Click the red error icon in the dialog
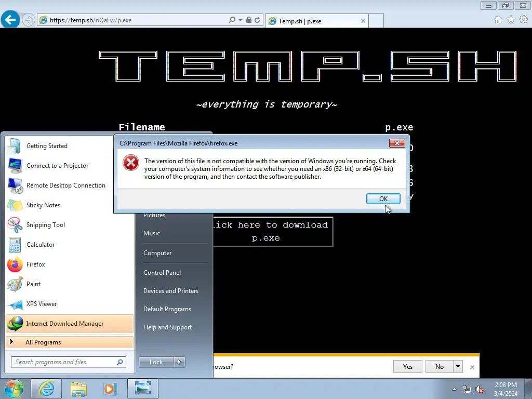Screen dimensions: 532x399 [x=131, y=163]
